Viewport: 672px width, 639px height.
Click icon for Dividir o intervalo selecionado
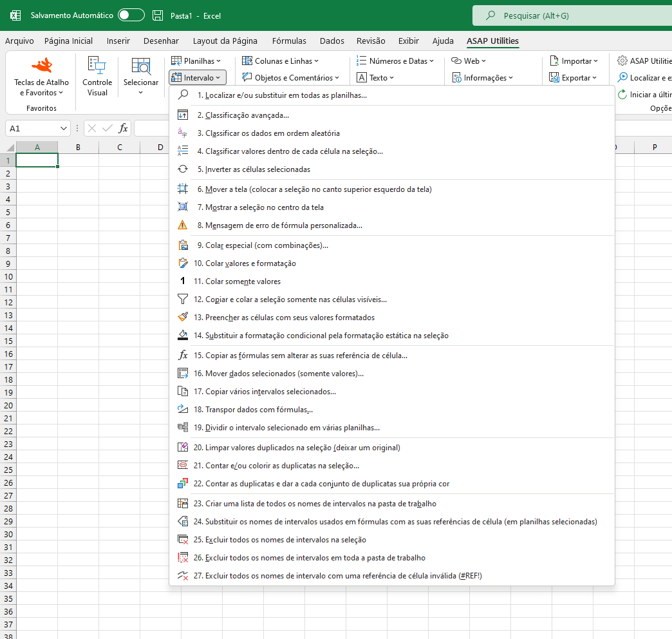[183, 427]
